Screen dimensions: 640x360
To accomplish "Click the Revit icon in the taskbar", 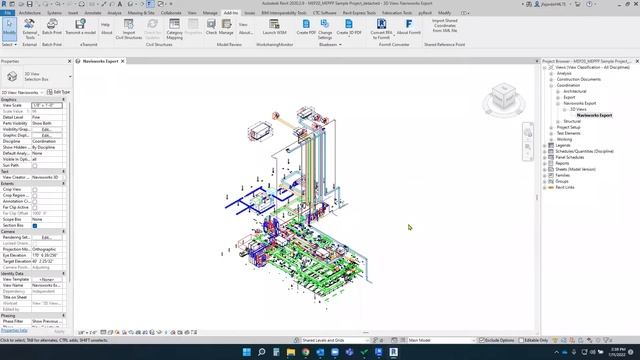I will pos(393,352).
